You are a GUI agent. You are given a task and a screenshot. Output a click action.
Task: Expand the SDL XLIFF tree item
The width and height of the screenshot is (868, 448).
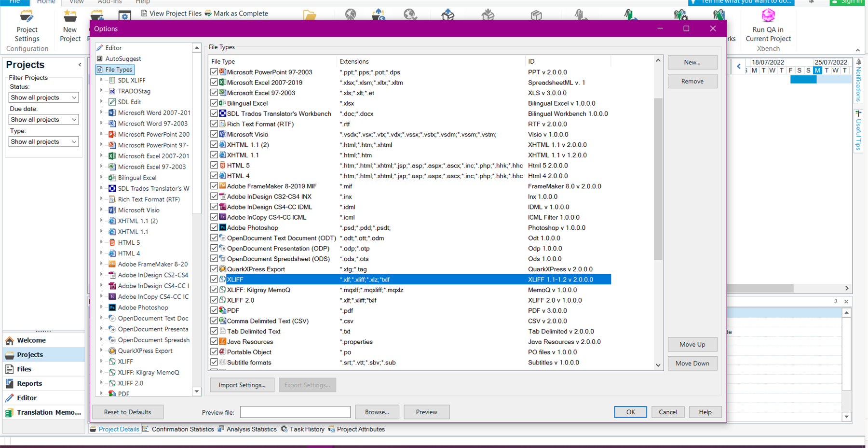point(101,80)
